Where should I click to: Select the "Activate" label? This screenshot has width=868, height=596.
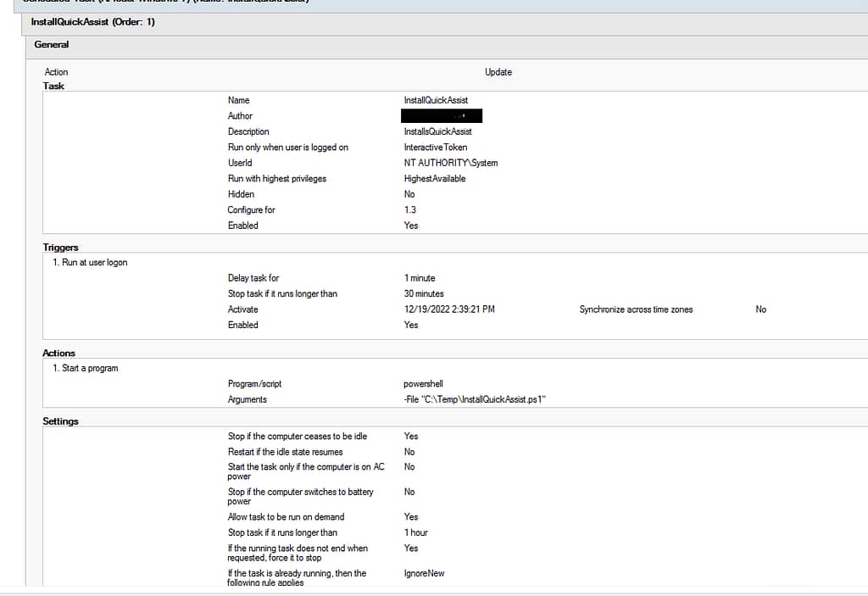pos(243,309)
